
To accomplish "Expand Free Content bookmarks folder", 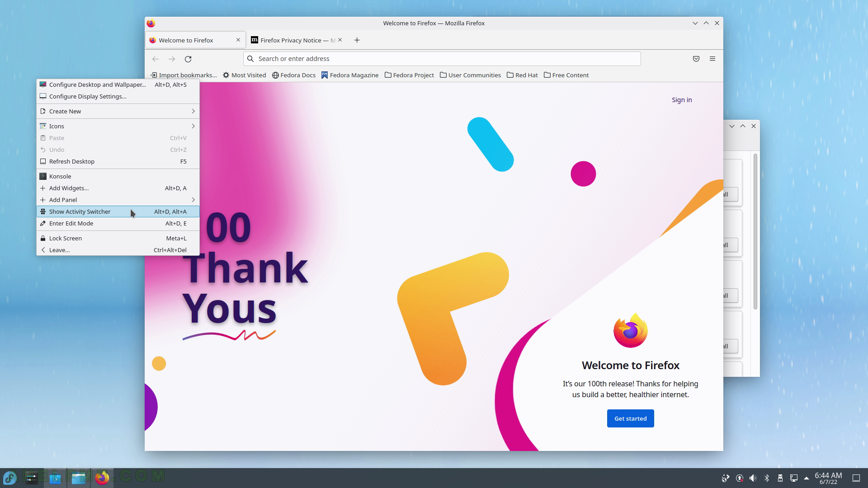I will pyautogui.click(x=566, y=75).
